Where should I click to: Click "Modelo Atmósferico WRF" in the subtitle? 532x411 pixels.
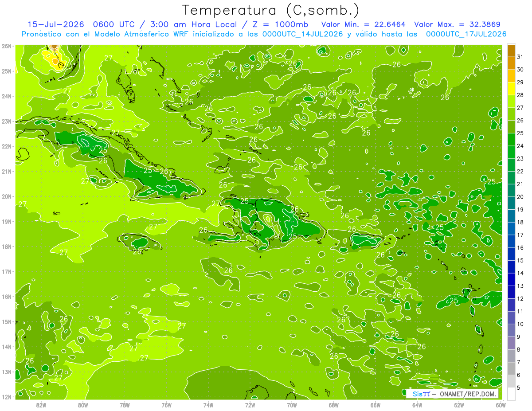tap(141, 34)
